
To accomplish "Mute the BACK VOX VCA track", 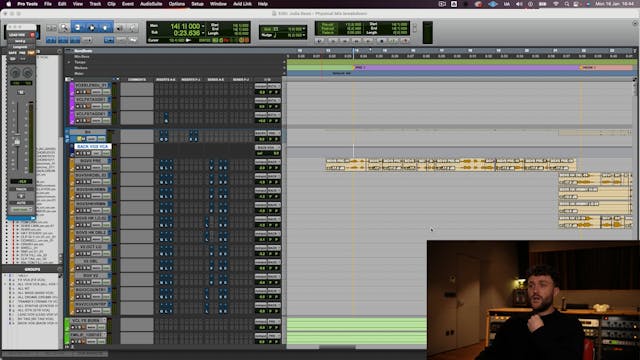I will [x=88, y=153].
